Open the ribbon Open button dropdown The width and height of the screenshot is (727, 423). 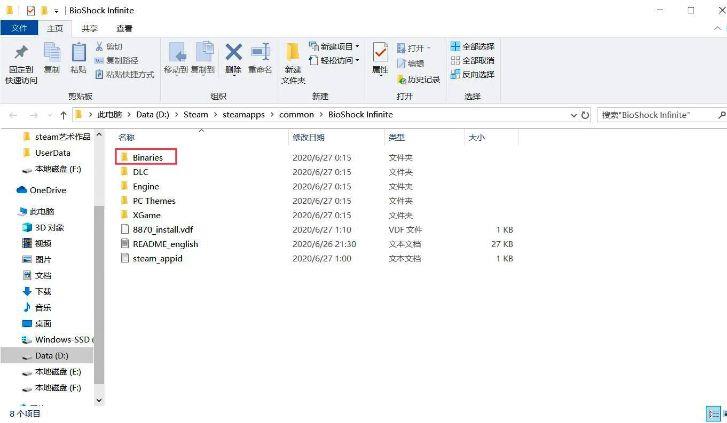click(x=429, y=48)
